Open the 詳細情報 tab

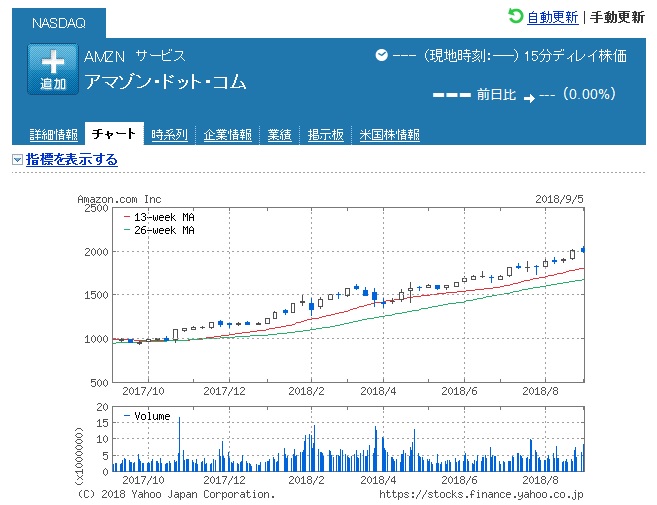[54, 135]
